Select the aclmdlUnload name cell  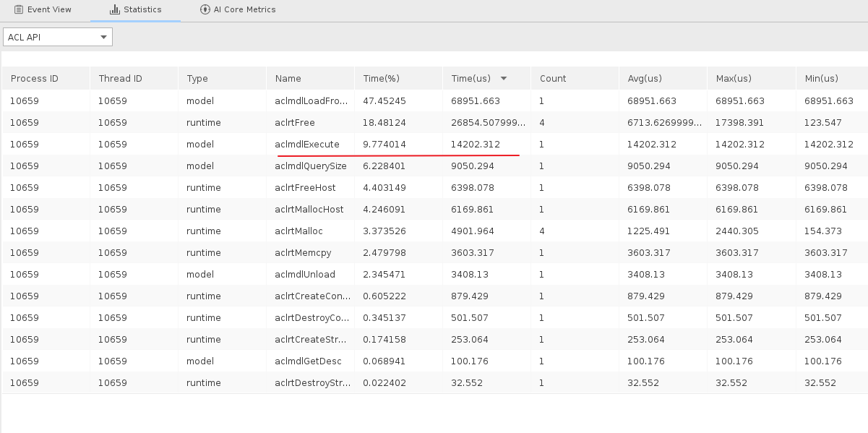[x=311, y=275]
